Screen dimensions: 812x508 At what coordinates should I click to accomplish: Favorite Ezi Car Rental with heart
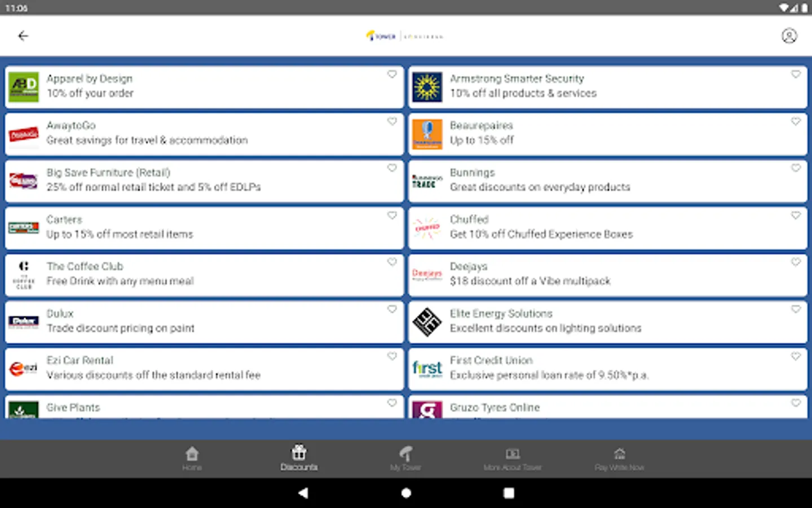point(392,356)
